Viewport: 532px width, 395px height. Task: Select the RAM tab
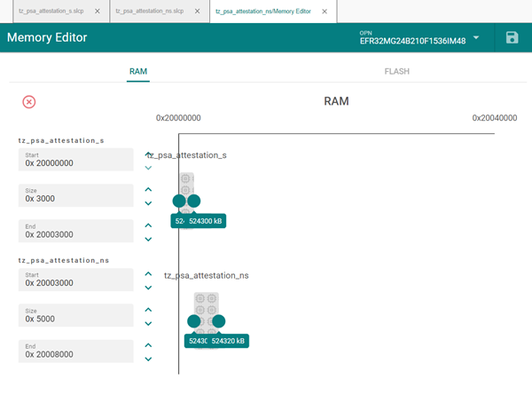(138, 71)
